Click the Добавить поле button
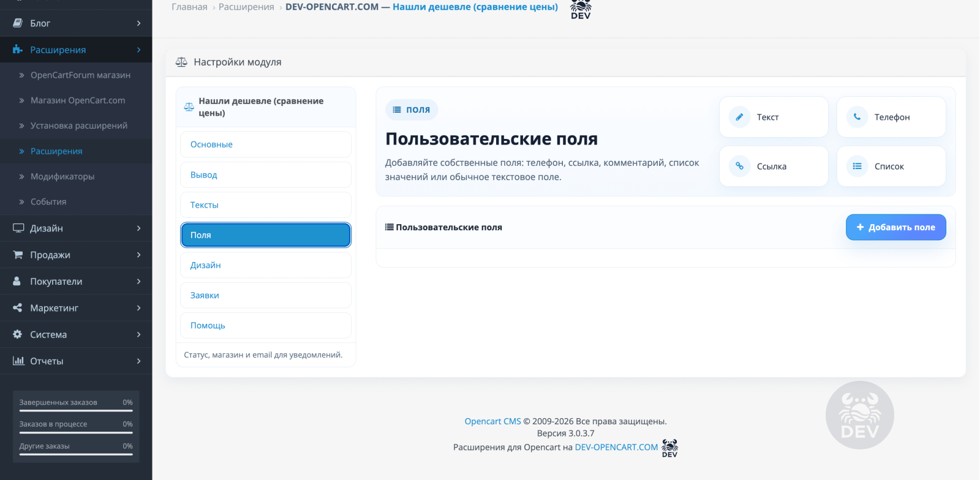This screenshot has width=980, height=480. click(895, 227)
